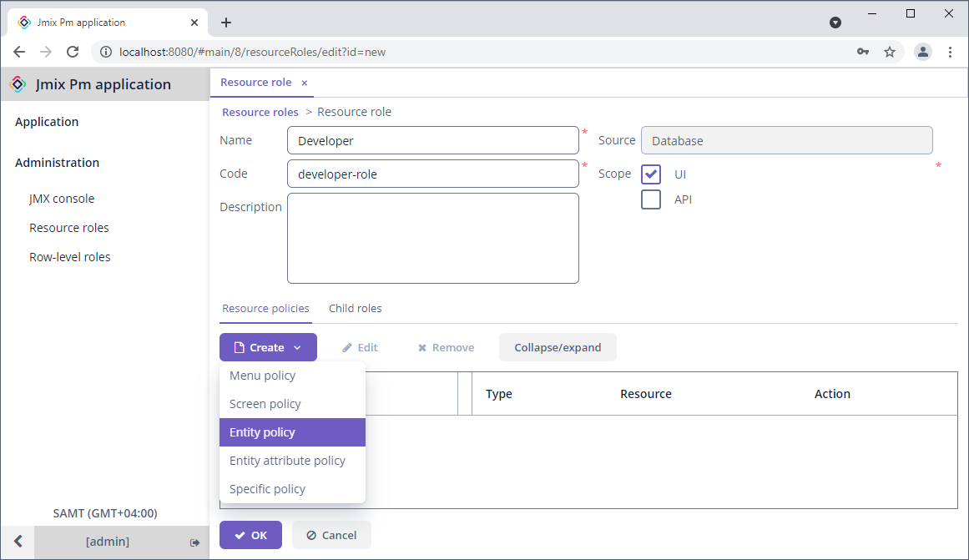969x560 pixels.
Task: Click the browser forward arrow
Action: pos(46,52)
